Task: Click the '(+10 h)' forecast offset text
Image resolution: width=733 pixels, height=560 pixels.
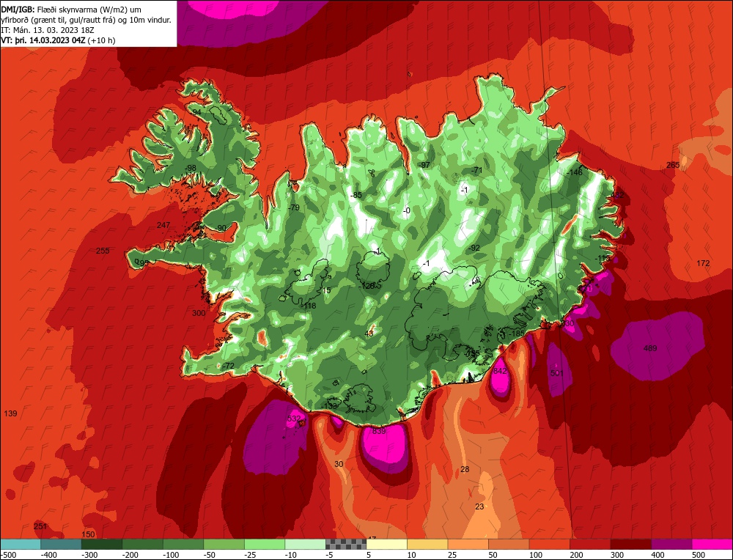Action: pyautogui.click(x=102, y=40)
